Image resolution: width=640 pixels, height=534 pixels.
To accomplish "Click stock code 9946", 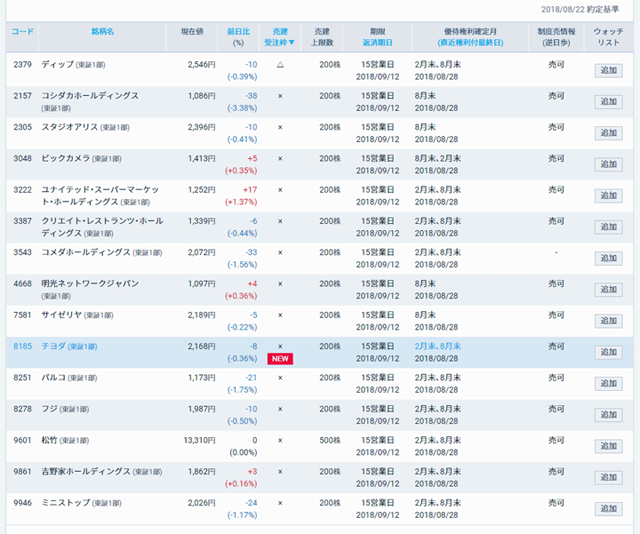I will click(22, 503).
